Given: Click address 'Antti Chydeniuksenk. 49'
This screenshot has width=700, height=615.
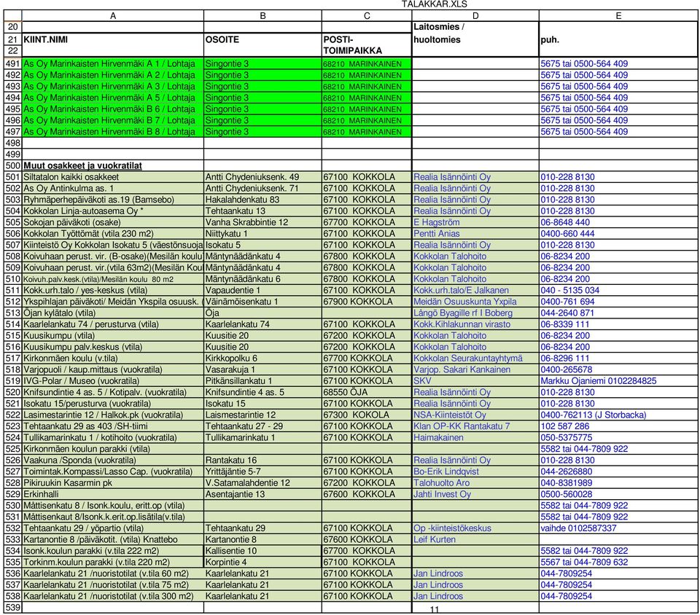Looking at the screenshot, I should (262, 177).
